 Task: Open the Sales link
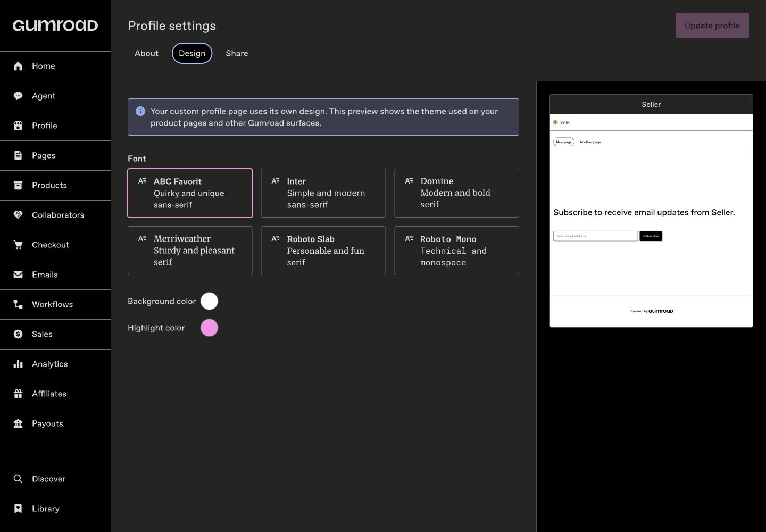pyautogui.click(x=55, y=334)
